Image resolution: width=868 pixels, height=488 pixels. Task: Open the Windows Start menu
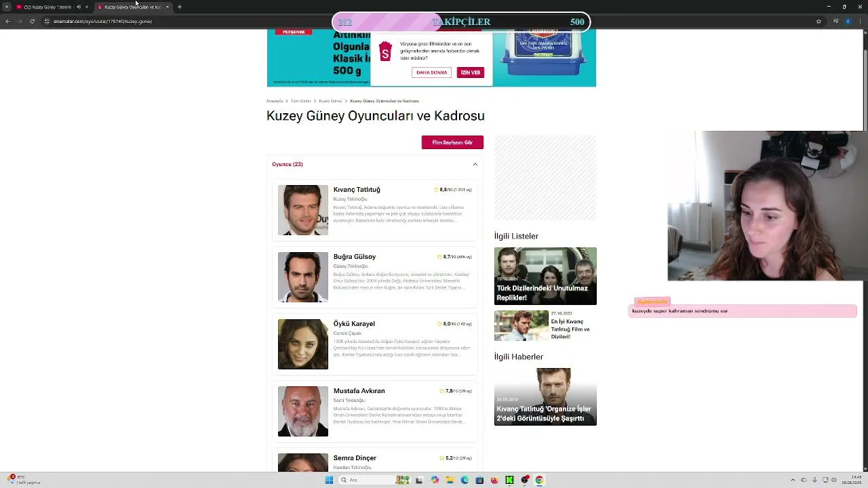click(329, 480)
